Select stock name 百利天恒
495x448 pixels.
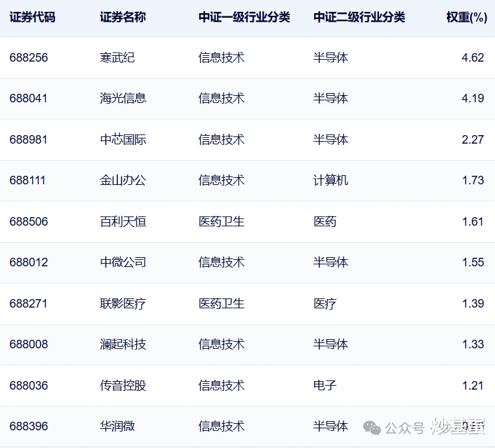[x=123, y=222]
